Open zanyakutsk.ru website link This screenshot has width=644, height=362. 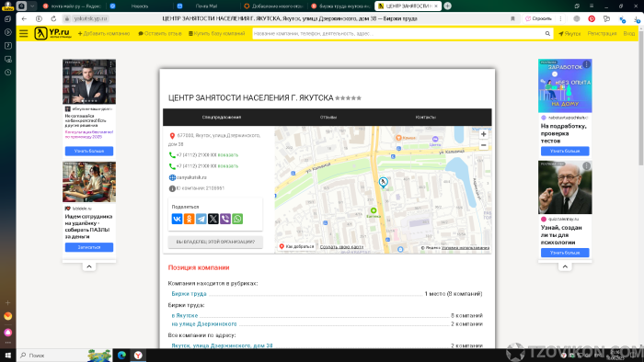[191, 177]
